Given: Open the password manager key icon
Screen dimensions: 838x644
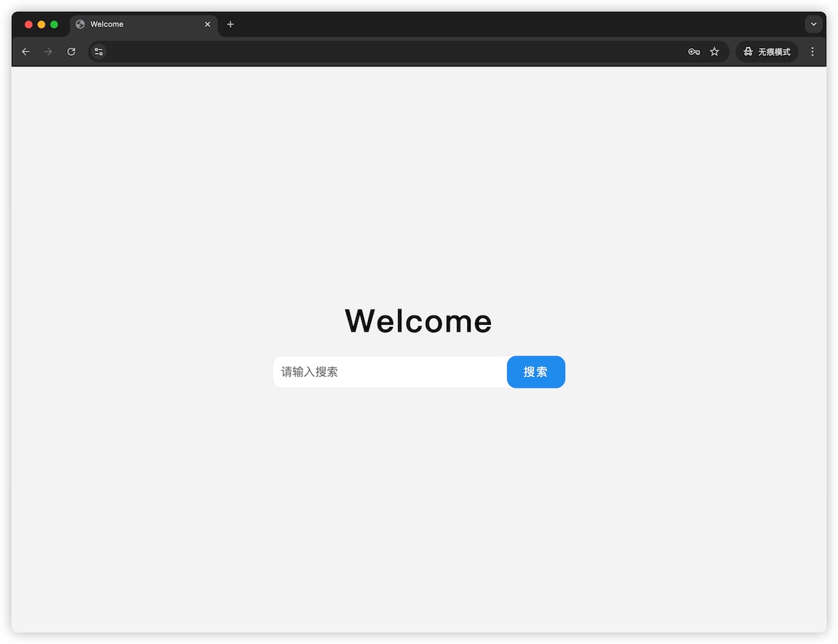Looking at the screenshot, I should 693,52.
